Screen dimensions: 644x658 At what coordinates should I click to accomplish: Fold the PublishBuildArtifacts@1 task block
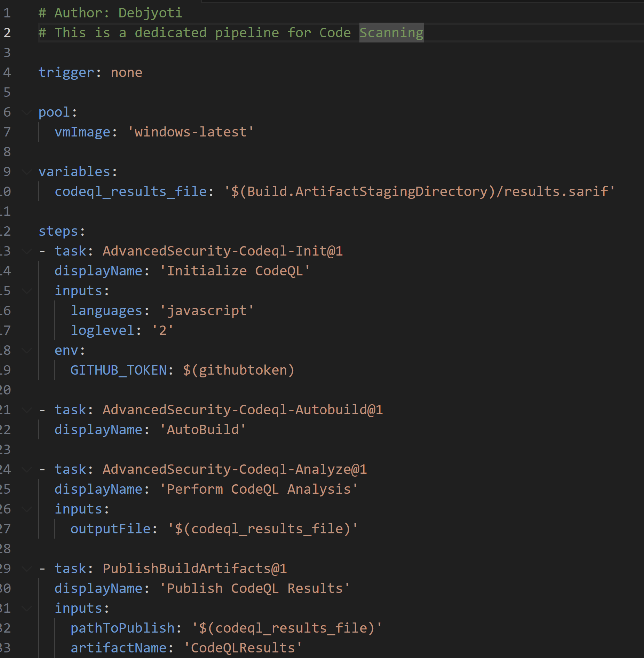(26, 569)
